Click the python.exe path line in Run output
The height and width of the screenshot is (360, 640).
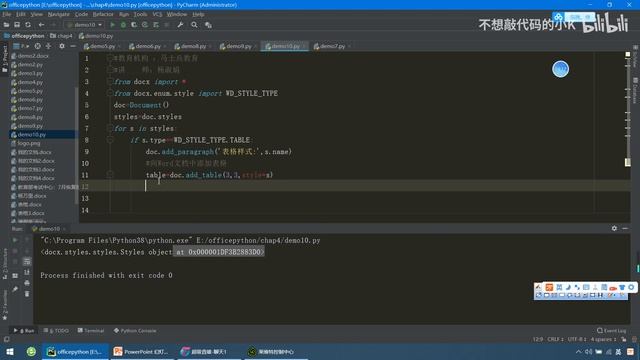pos(180,240)
